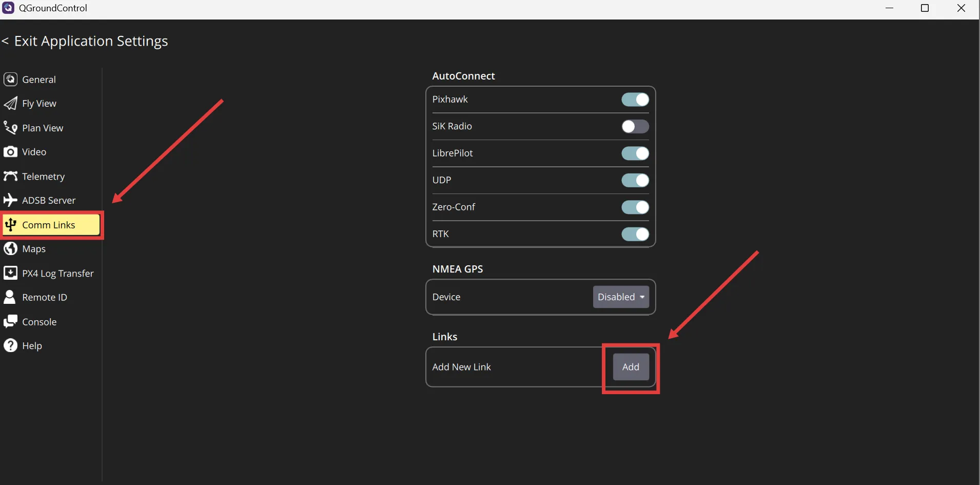Toggle UDP AutoConnect switch

(635, 180)
